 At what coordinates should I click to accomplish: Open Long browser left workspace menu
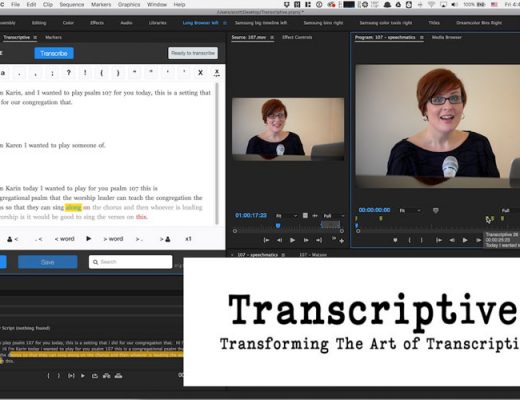225,23
